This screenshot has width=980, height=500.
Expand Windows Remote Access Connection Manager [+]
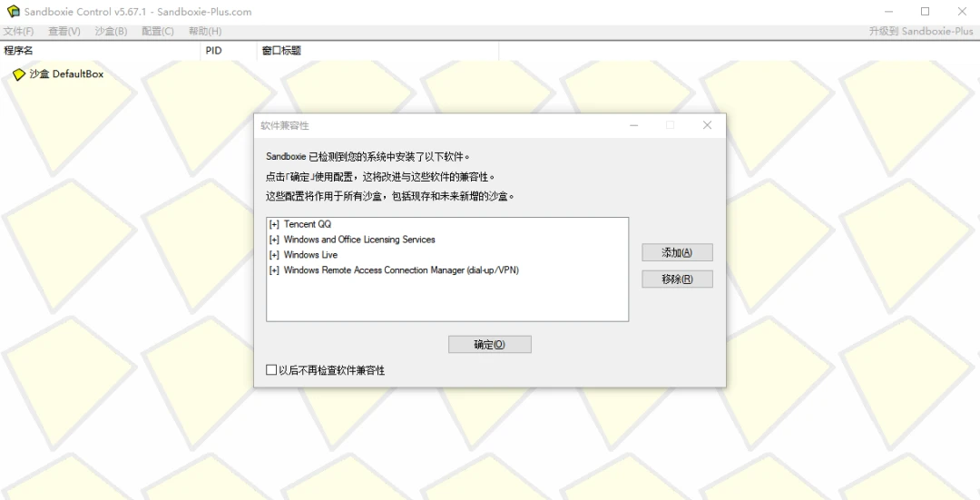click(x=274, y=270)
